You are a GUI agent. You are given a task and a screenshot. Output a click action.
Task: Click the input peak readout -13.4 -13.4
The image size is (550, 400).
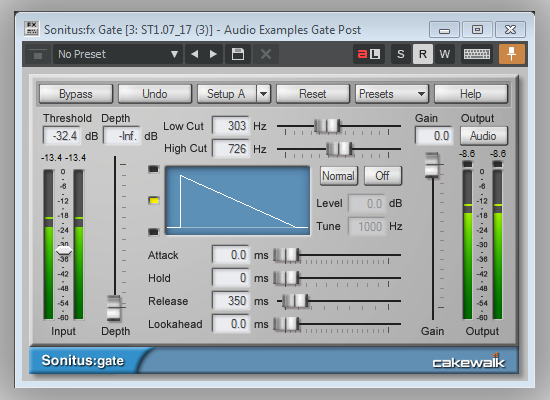pos(63,158)
